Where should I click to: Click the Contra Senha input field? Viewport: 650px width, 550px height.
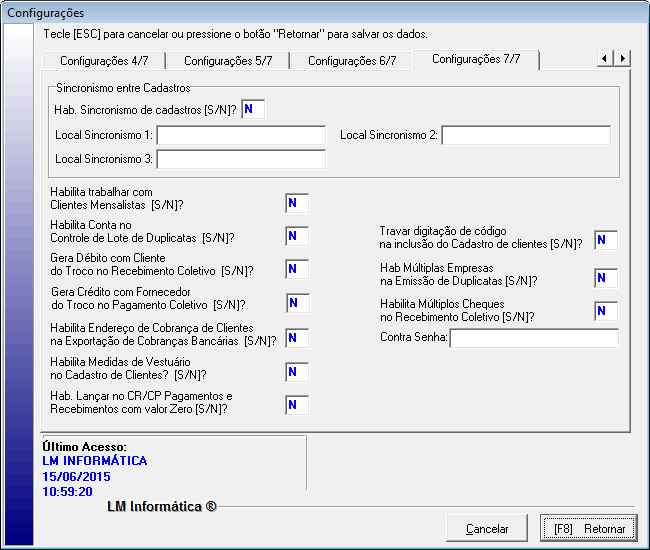coord(534,338)
